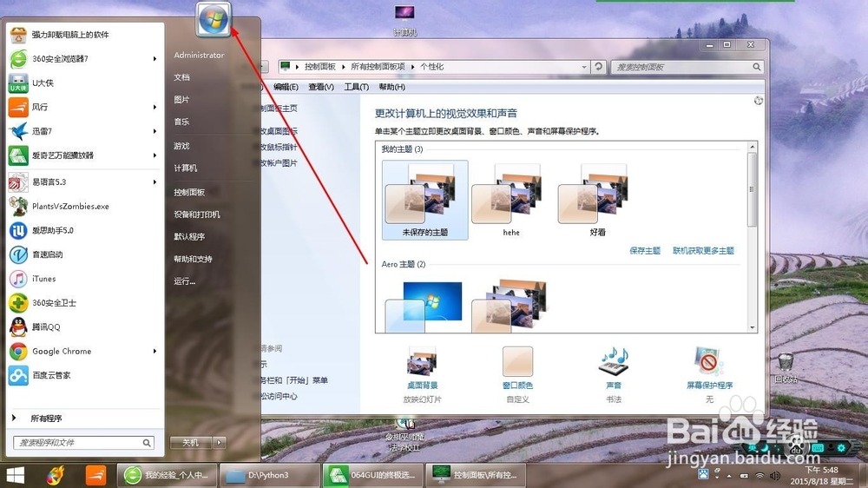Open the shutdown options arrow beside 关机
868x488 pixels.
(x=220, y=443)
